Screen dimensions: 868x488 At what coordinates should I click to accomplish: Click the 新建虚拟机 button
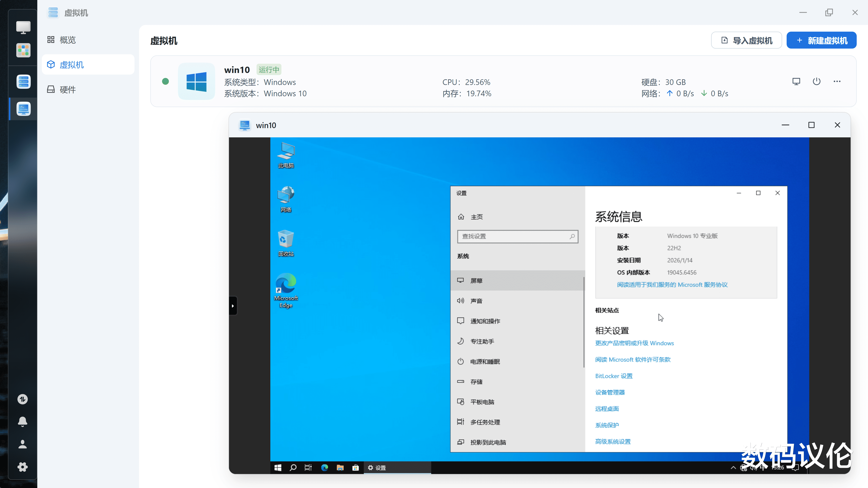(821, 40)
